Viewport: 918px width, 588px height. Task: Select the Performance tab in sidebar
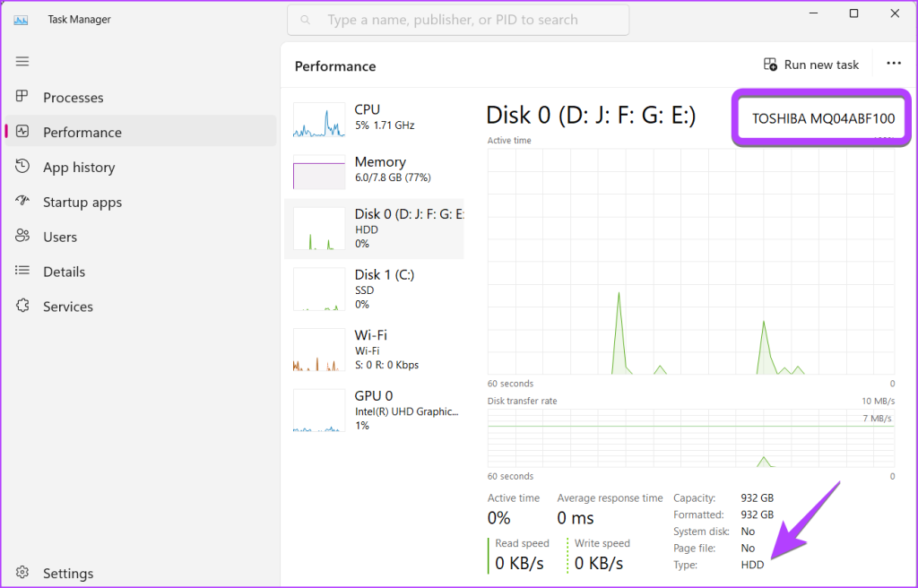[141, 131]
